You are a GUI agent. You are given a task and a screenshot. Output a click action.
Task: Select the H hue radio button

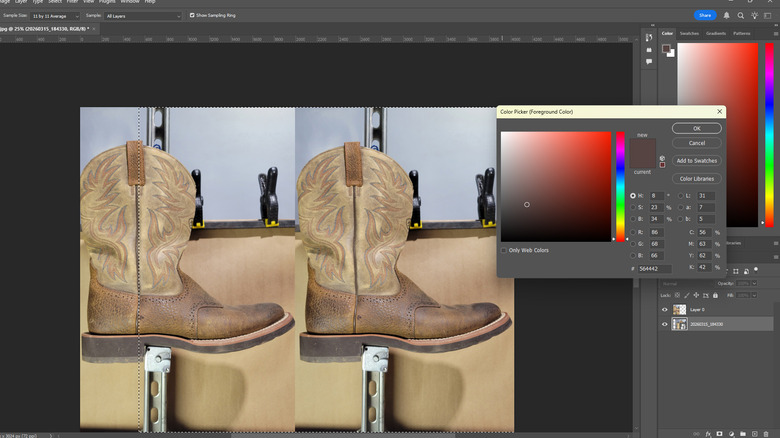click(x=633, y=196)
